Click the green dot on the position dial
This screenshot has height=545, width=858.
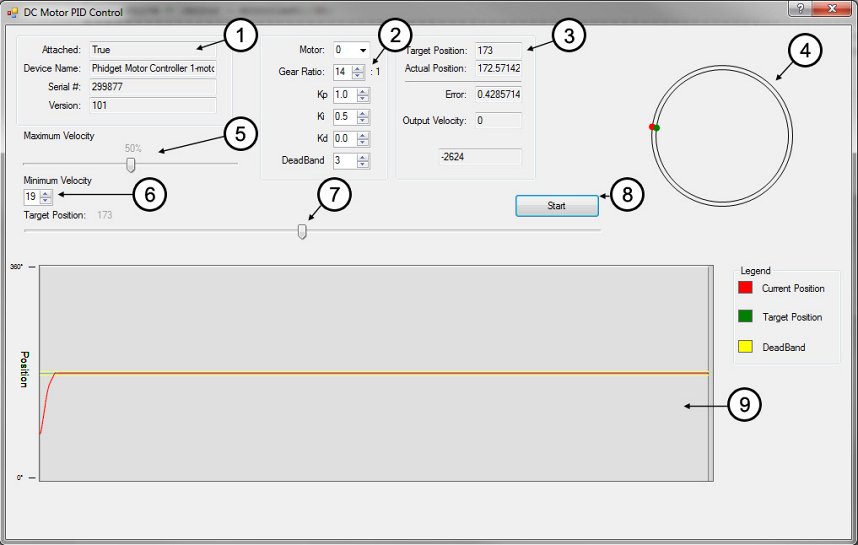(x=657, y=128)
